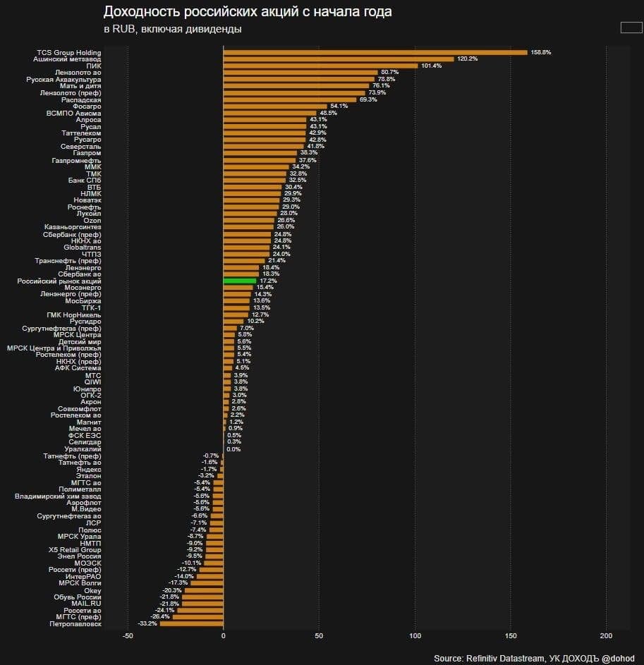644x665 pixels.
Task: Click the 'Юнипро' label
Action: (87, 389)
